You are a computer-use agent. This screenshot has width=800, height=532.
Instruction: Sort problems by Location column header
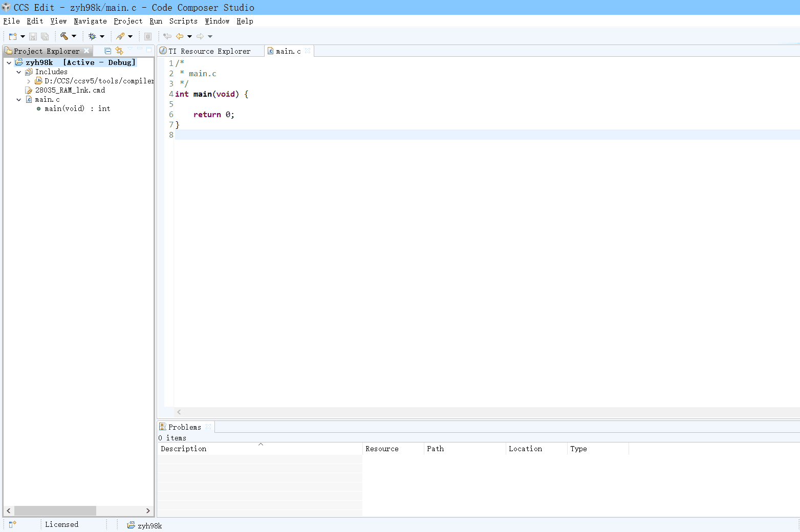(x=536, y=449)
